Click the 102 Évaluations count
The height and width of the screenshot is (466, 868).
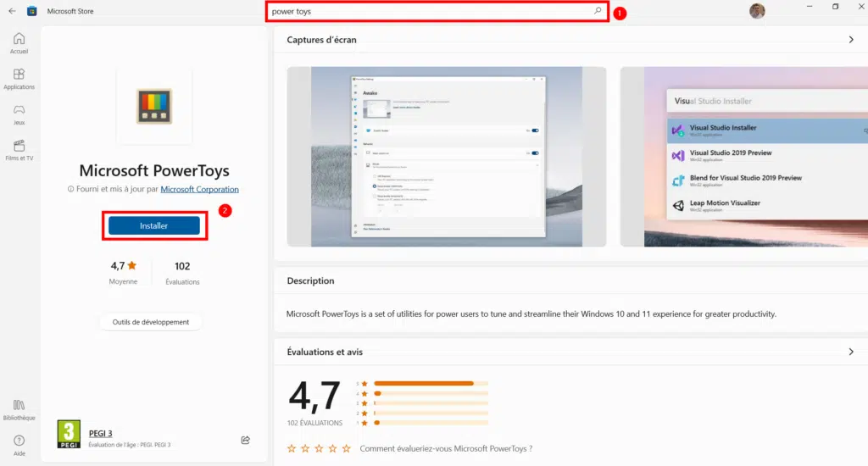[182, 273]
